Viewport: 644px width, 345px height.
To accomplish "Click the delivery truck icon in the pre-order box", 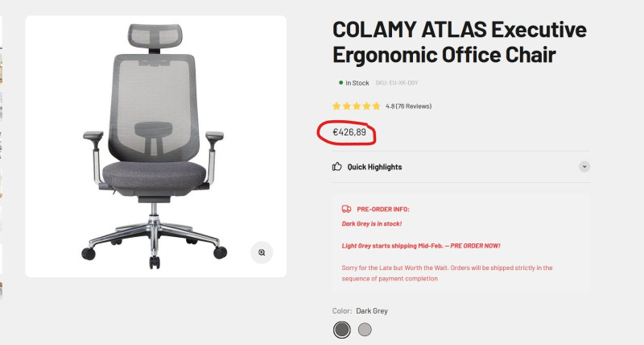I will click(x=346, y=209).
